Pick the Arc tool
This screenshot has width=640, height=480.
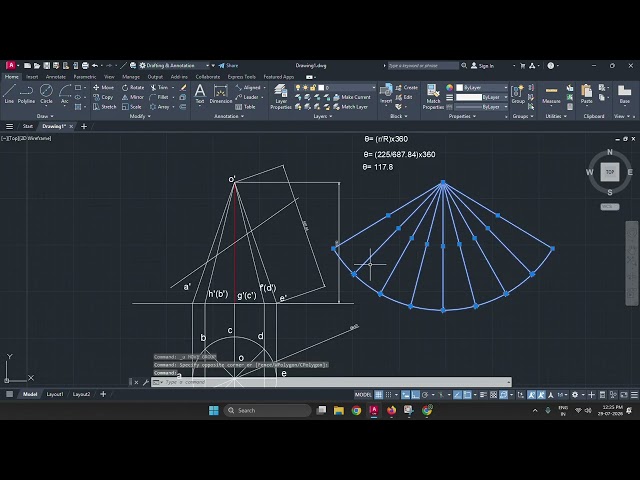[x=65, y=94]
